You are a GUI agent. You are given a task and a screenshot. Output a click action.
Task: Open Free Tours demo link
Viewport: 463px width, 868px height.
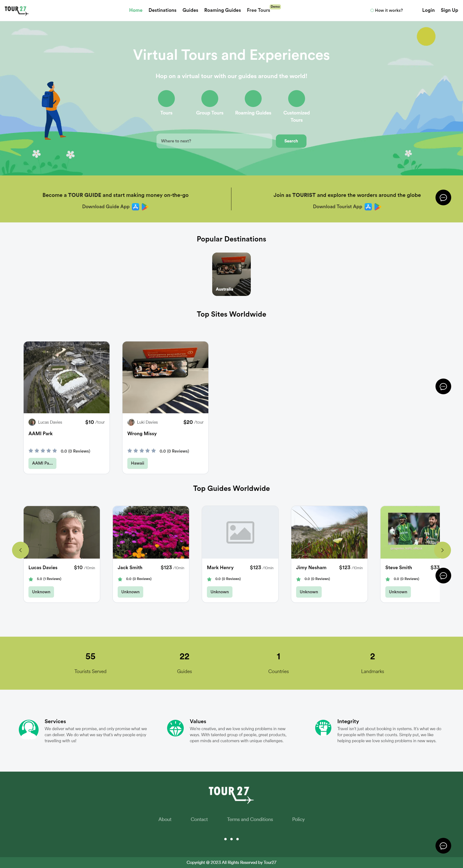tap(258, 10)
